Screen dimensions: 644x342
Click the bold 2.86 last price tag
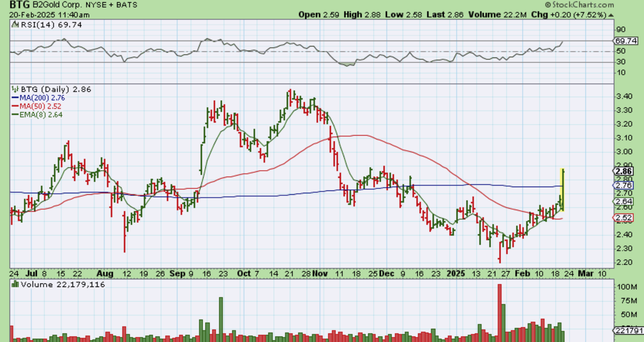click(x=624, y=171)
